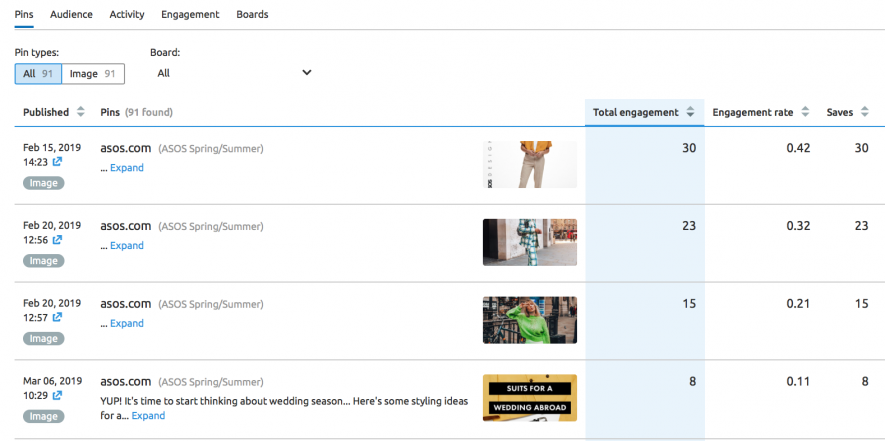This screenshot has height=441, width=885.
Task: Expand the wedding season pin description
Action: [148, 416]
